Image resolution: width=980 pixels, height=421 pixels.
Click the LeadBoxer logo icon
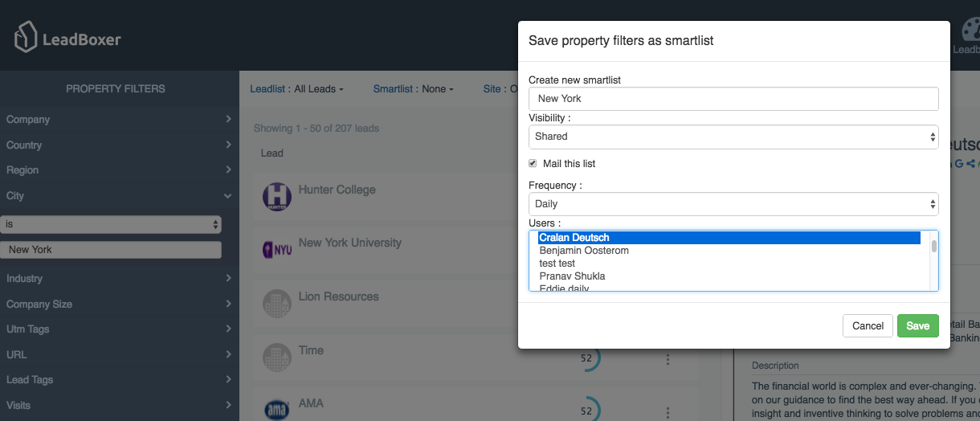(27, 38)
